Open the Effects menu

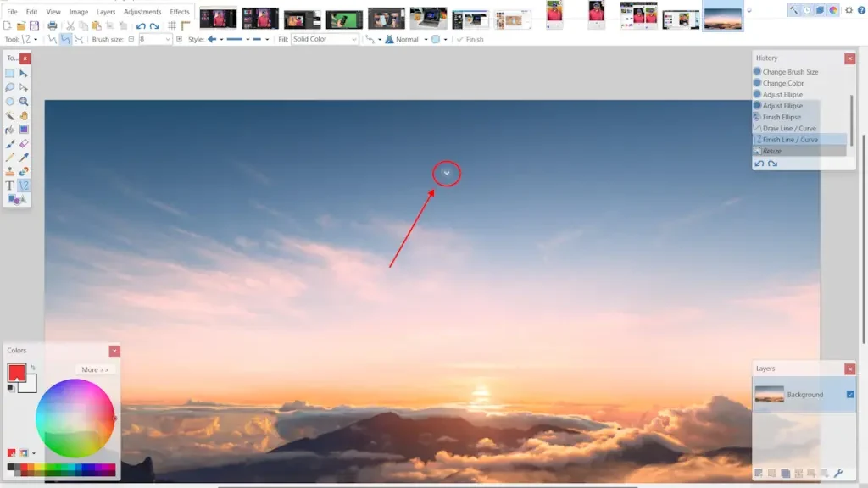[180, 12]
